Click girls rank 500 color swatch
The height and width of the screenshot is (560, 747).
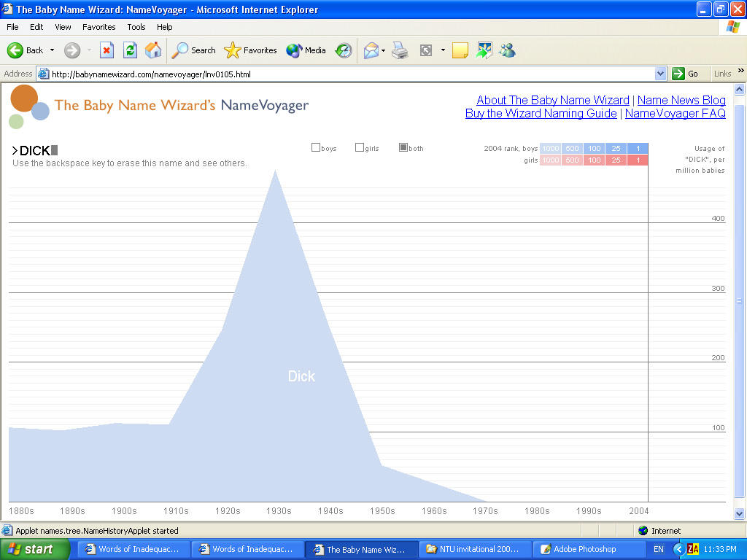coord(572,160)
